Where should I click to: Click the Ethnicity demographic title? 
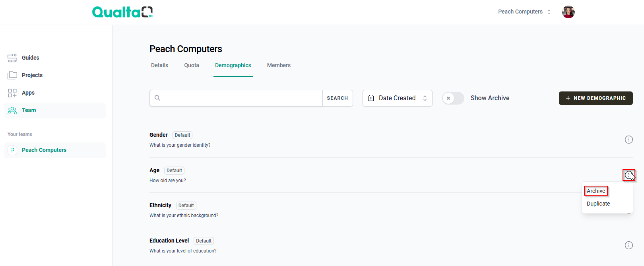coord(160,205)
